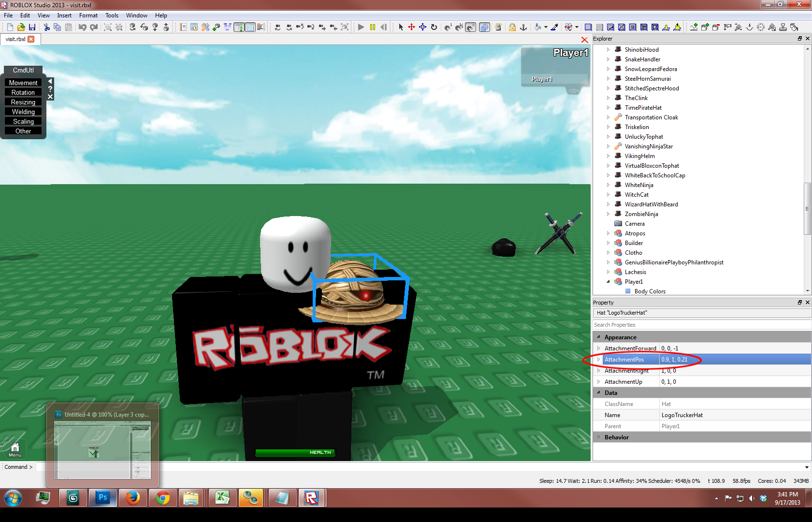Click the AttachmentPos value field
Image resolution: width=812 pixels, height=522 pixels.
click(735, 359)
